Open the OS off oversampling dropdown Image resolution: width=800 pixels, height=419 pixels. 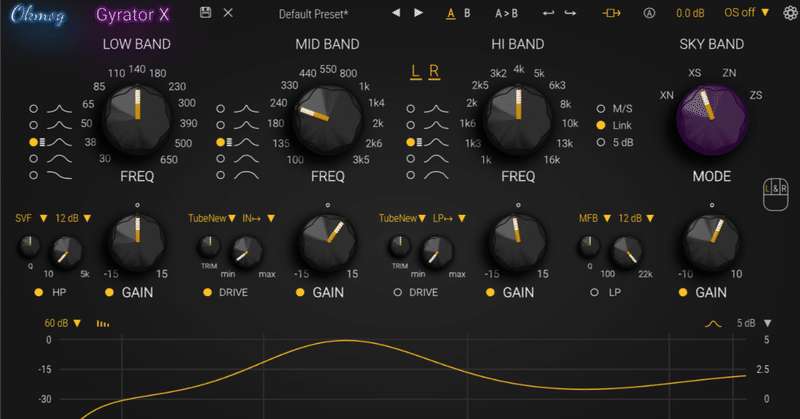[746, 13]
